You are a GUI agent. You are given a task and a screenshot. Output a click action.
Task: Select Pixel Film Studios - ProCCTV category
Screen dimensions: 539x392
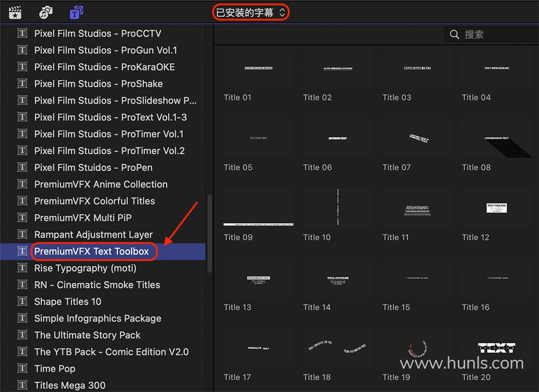click(103, 33)
